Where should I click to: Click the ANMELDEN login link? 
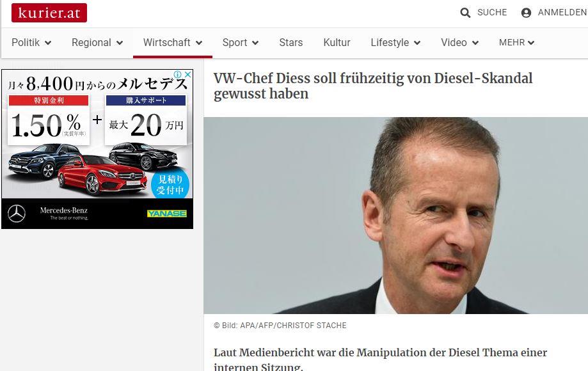point(562,12)
